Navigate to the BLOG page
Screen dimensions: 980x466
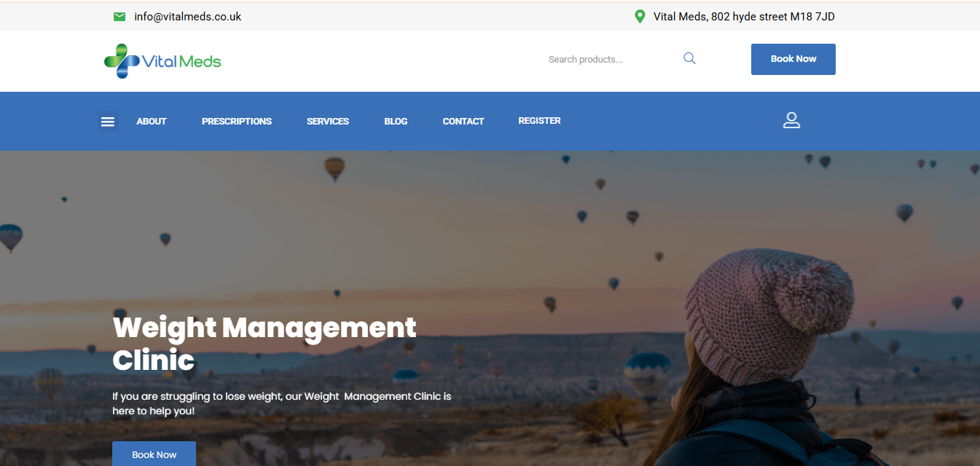396,122
